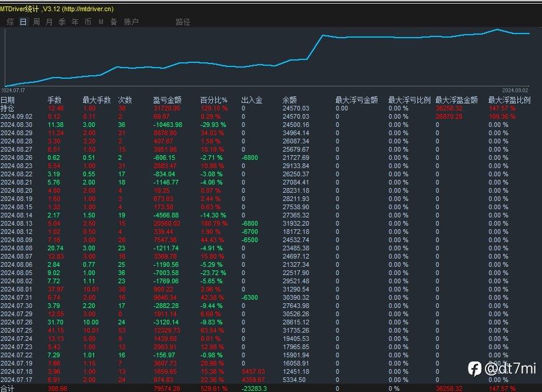Image resolution: width=542 pixels, height=392 pixels.
Task: Select the 2024.07.18 date row
Action: coord(16,371)
